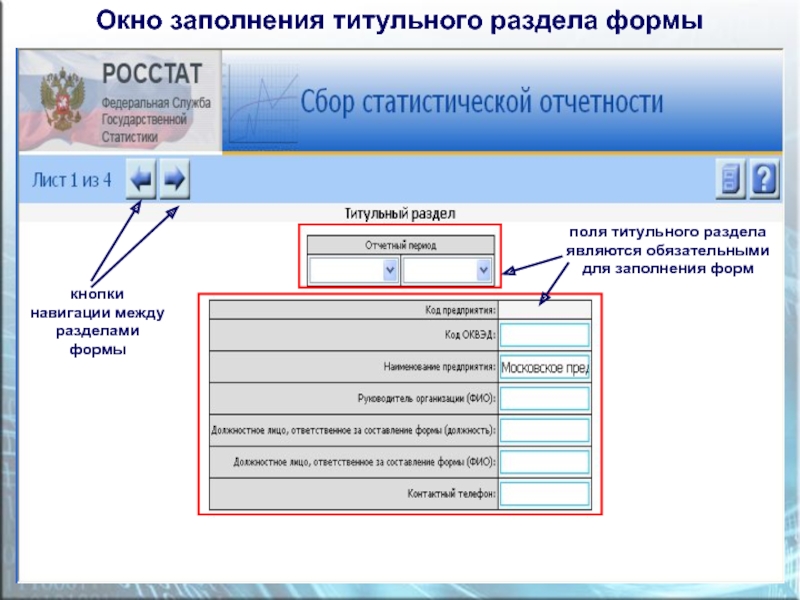Image resolution: width=800 pixels, height=600 pixels.
Task: Focus responsible official (должность) input field
Action: click(544, 431)
